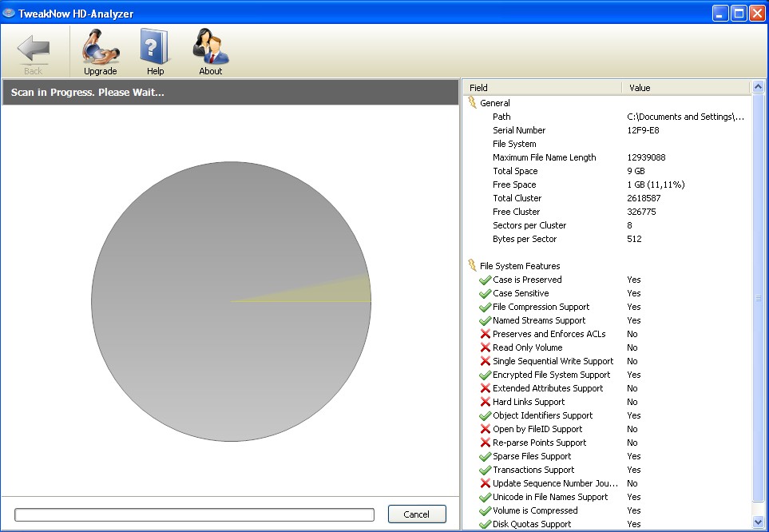Click green check beside File Compression Support
The height and width of the screenshot is (532, 769).
coord(485,308)
